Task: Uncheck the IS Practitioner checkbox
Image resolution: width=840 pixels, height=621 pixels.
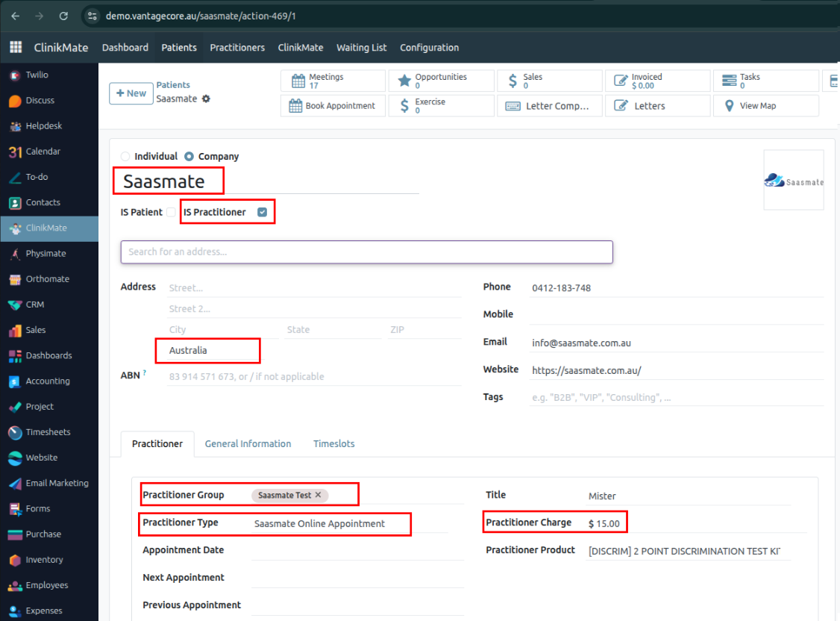Action: tap(262, 213)
